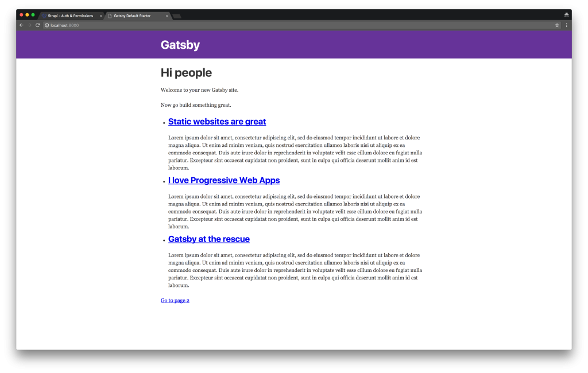
Task: Close the Gatsby Default Starter tab
Action: click(167, 15)
